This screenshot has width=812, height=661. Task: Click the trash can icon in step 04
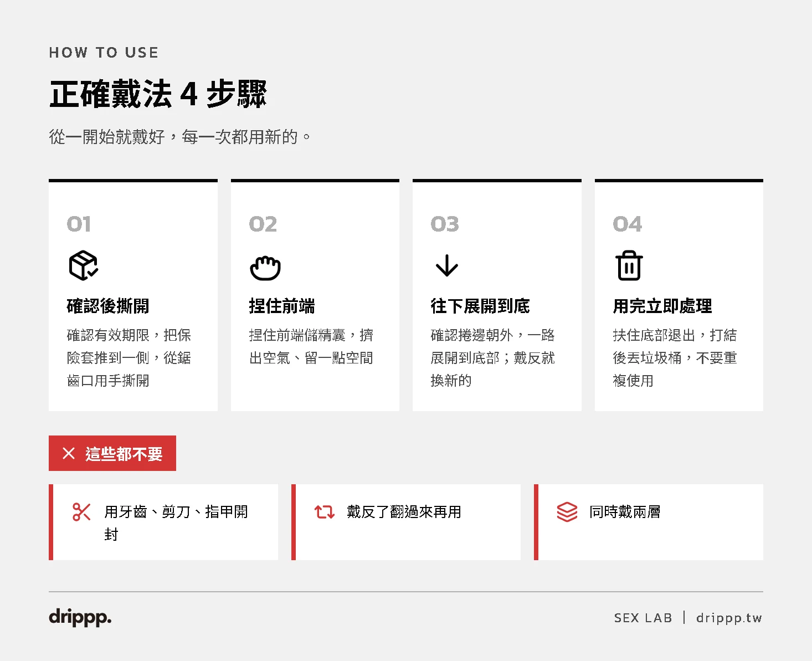click(629, 265)
